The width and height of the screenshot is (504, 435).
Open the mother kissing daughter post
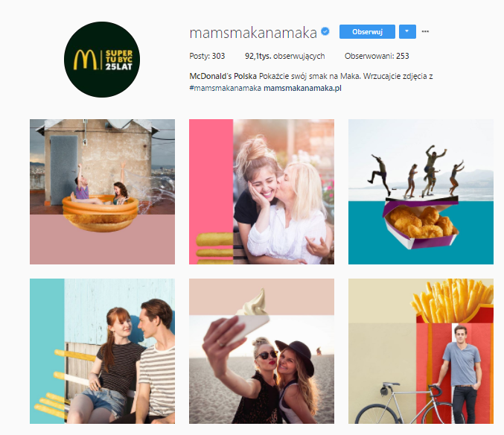261,192
